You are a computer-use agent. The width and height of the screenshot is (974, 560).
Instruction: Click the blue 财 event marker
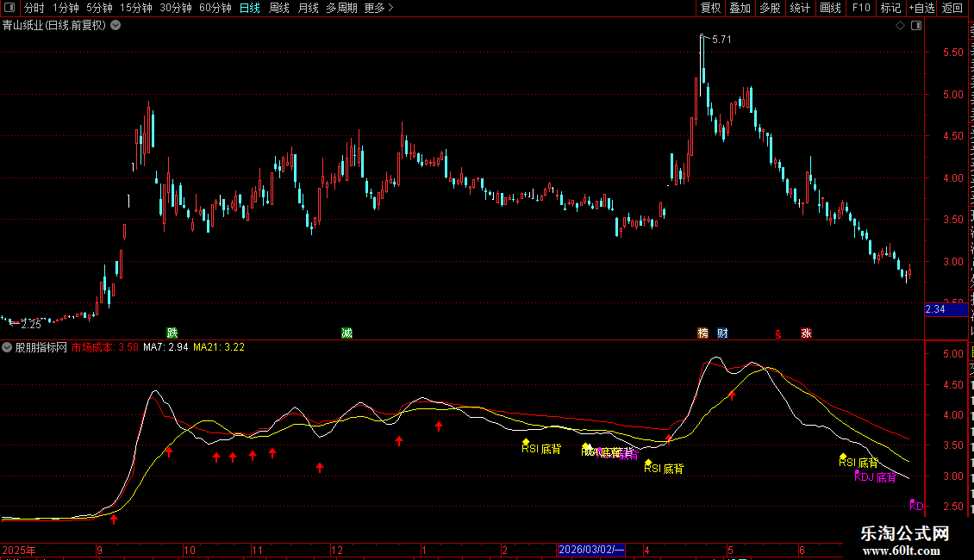[722, 333]
